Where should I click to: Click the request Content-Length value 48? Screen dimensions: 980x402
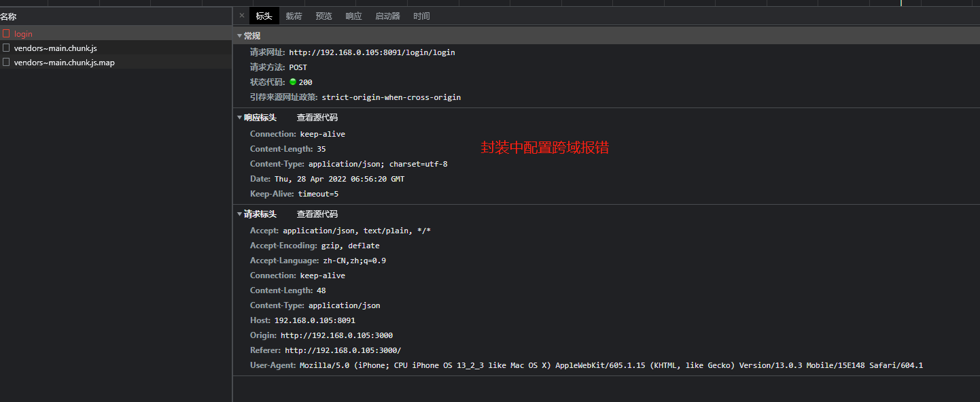(x=321, y=290)
